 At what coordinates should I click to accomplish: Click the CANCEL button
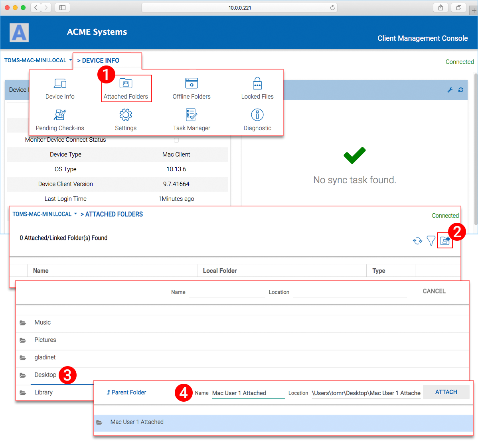pos(434,291)
